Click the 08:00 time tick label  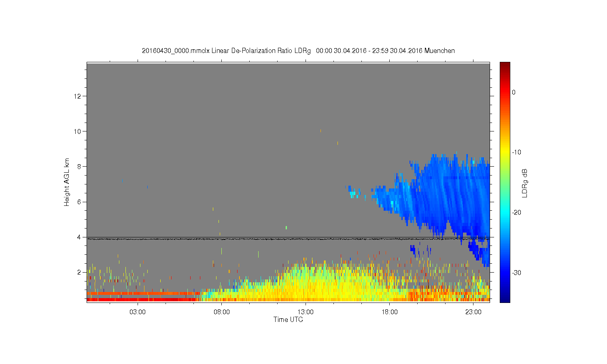pyautogui.click(x=222, y=312)
